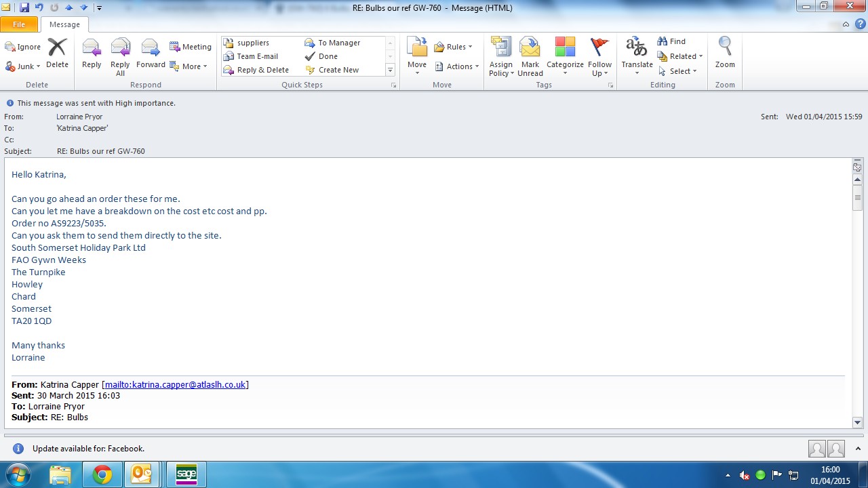Open Sage from the taskbar
Screen dimensions: 868x488
186,474
